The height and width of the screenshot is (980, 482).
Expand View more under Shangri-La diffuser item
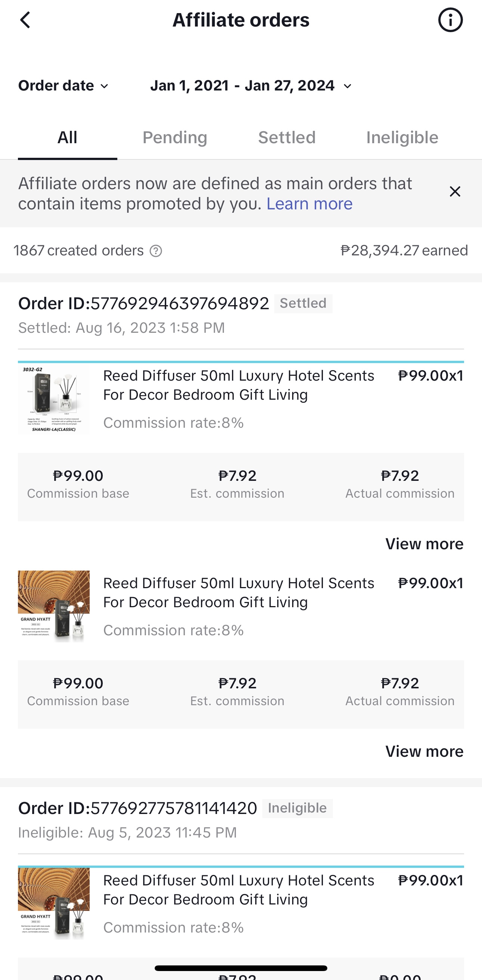point(424,544)
